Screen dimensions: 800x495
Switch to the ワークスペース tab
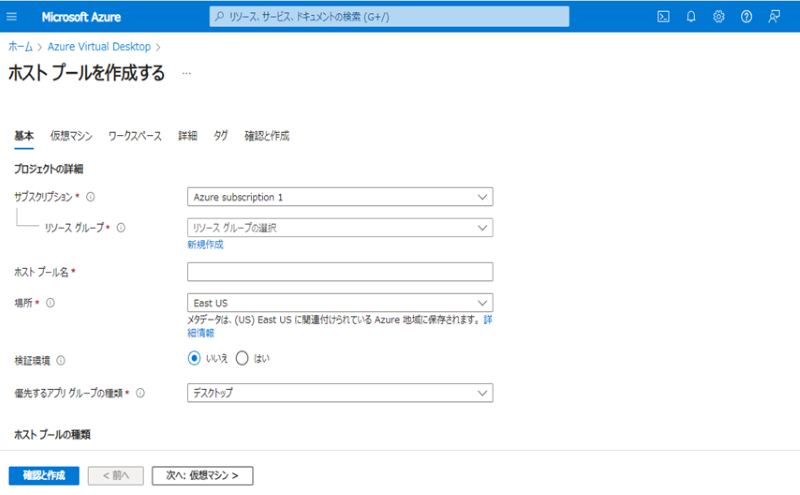[135, 136]
